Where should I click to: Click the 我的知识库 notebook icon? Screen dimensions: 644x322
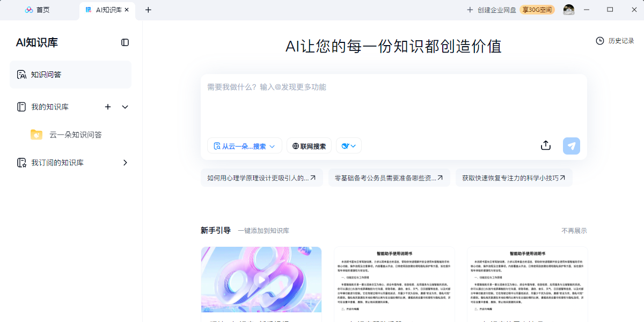(x=21, y=107)
